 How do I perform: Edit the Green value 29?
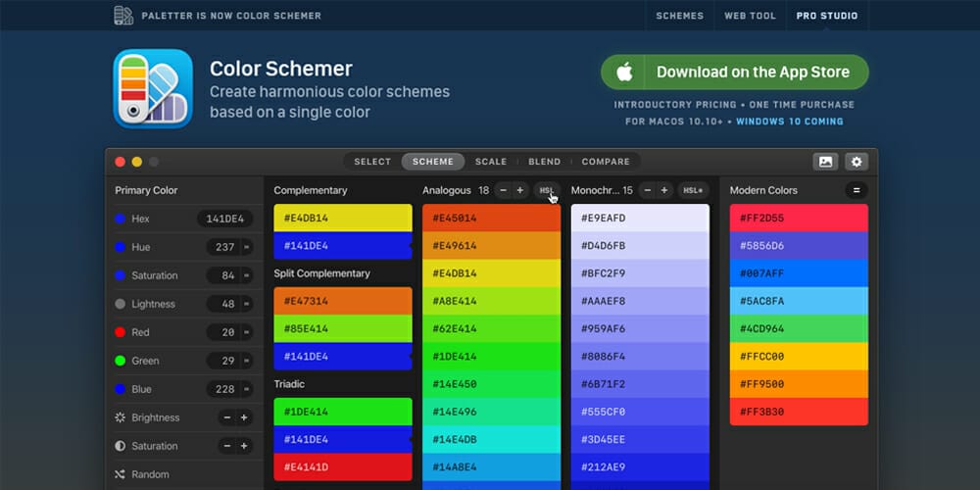[225, 361]
